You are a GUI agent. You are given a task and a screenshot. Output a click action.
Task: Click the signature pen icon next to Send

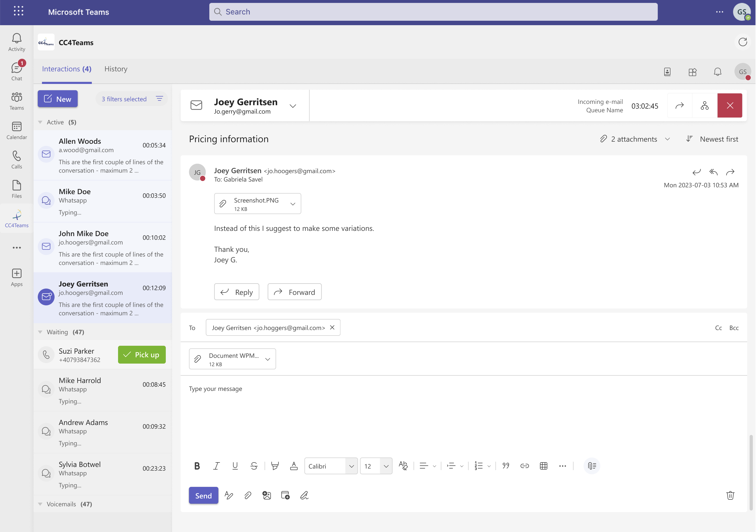click(304, 495)
